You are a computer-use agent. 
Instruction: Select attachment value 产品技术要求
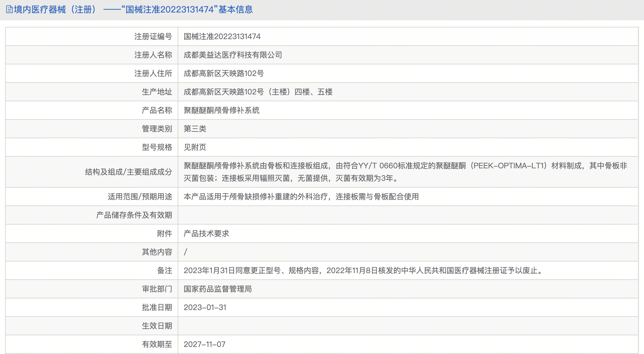[206, 233]
